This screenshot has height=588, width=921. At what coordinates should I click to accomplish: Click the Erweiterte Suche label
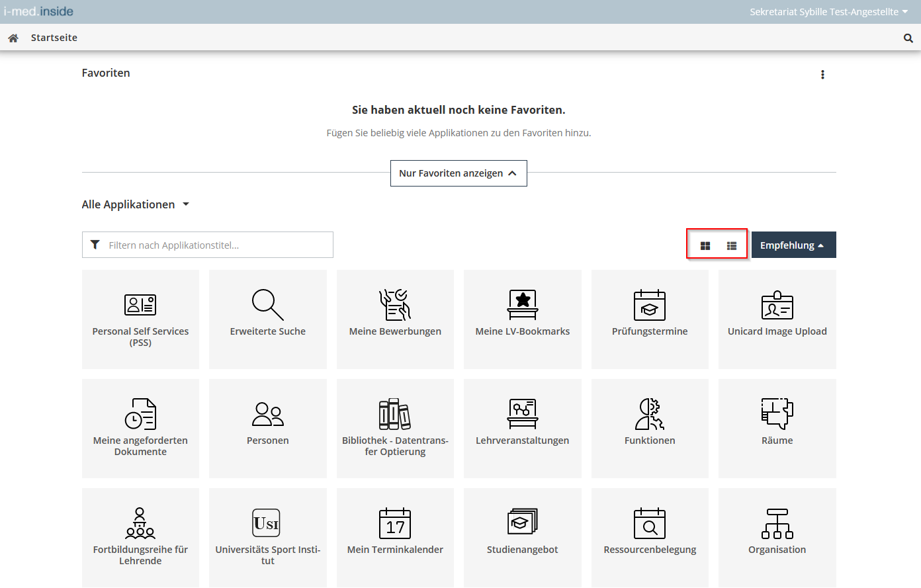268,331
